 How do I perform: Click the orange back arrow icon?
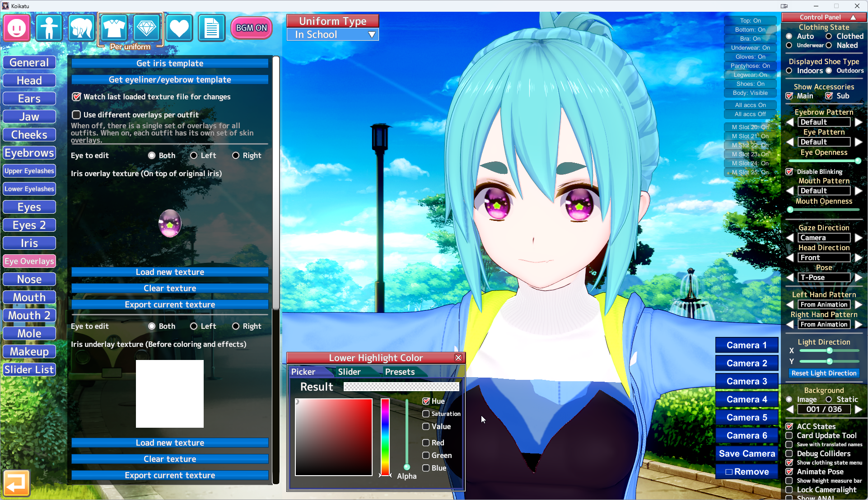16,483
